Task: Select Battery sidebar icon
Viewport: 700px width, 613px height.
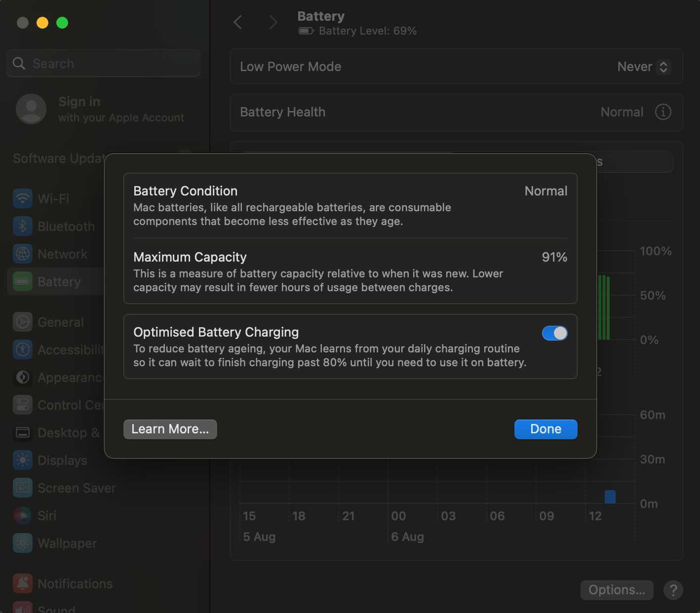Action: [x=22, y=281]
